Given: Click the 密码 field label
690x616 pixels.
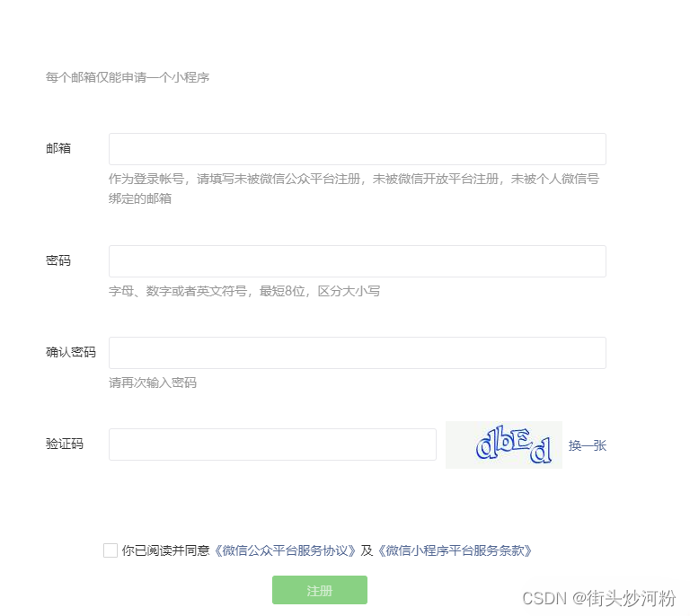Looking at the screenshot, I should (x=58, y=260).
